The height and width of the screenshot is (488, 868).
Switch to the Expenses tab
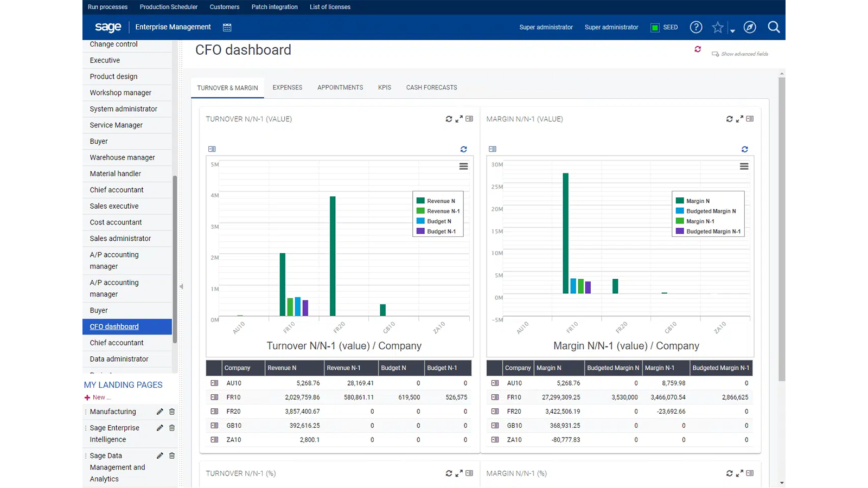[x=287, y=87]
